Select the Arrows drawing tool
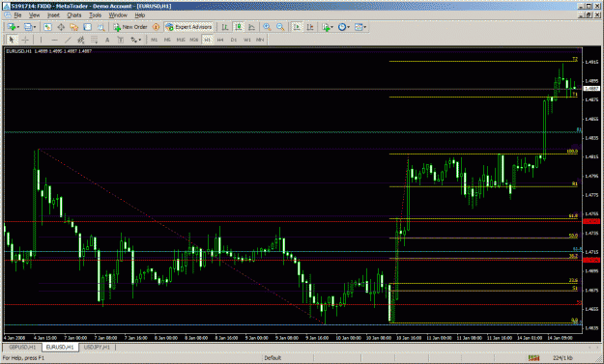 pos(133,40)
